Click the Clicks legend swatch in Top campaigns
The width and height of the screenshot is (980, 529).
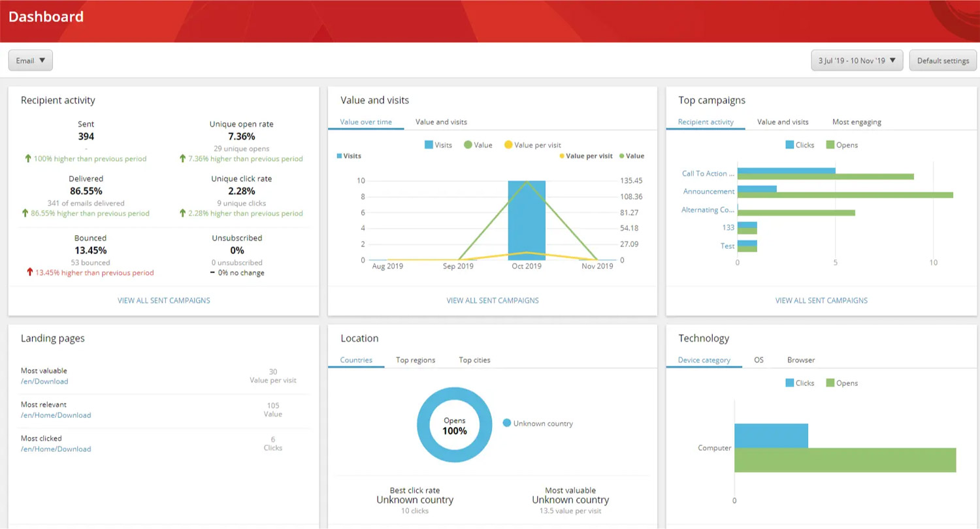tap(789, 145)
